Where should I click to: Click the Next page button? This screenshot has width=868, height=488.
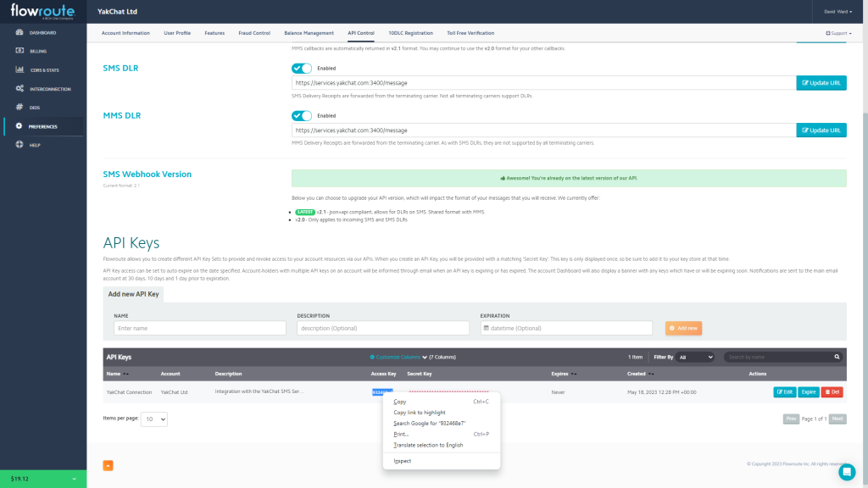pyautogui.click(x=837, y=419)
